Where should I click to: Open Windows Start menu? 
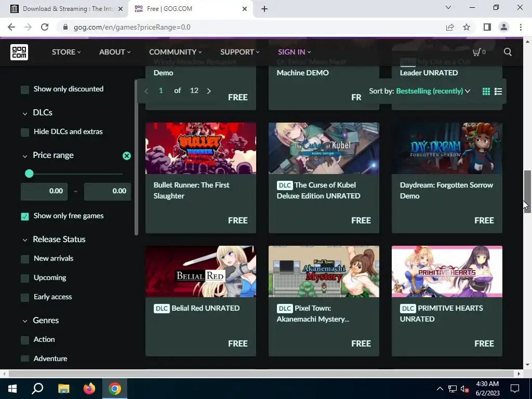coord(12,389)
